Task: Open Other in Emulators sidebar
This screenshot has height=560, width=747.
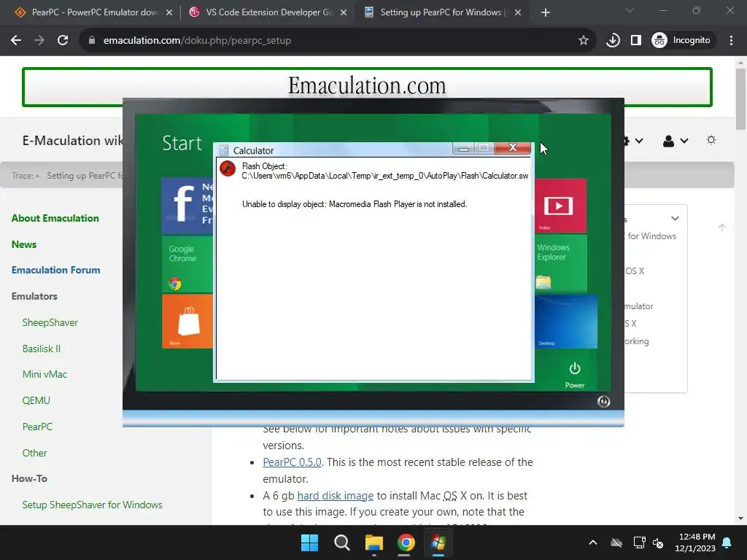Action: 35,453
